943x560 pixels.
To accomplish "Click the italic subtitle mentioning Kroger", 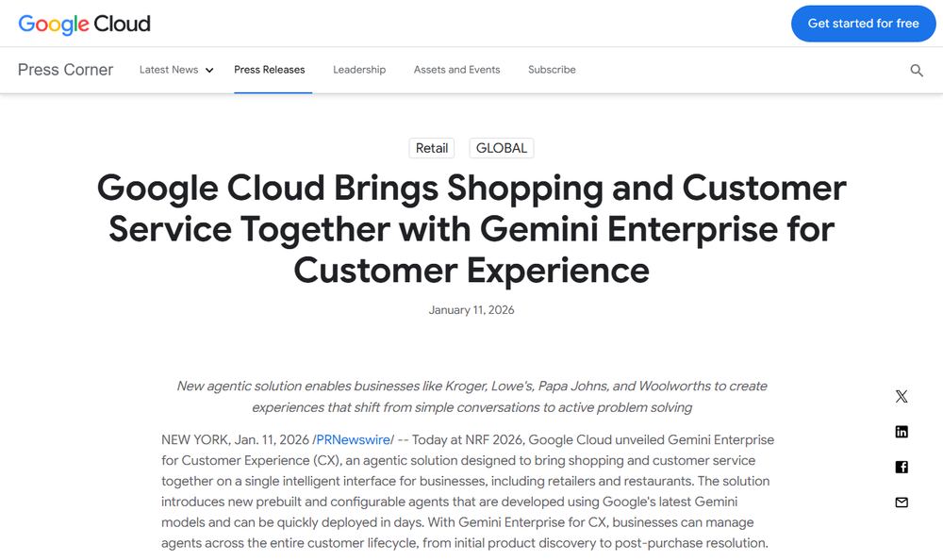I will (471, 397).
